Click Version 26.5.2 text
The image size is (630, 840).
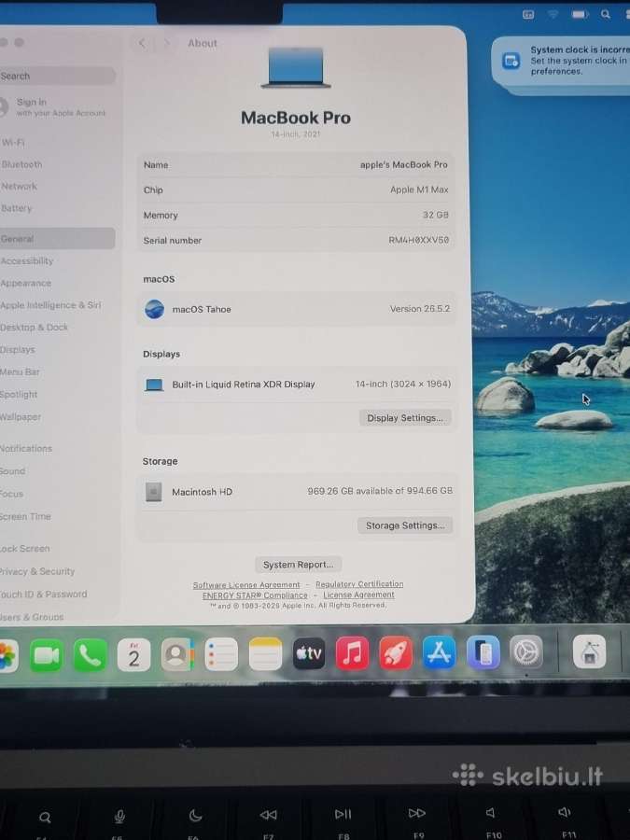click(x=420, y=309)
